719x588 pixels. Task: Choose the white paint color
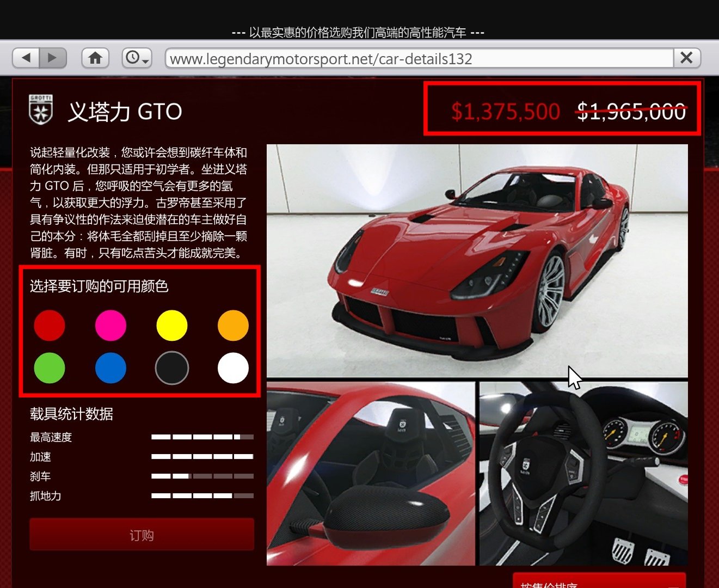[x=233, y=368]
